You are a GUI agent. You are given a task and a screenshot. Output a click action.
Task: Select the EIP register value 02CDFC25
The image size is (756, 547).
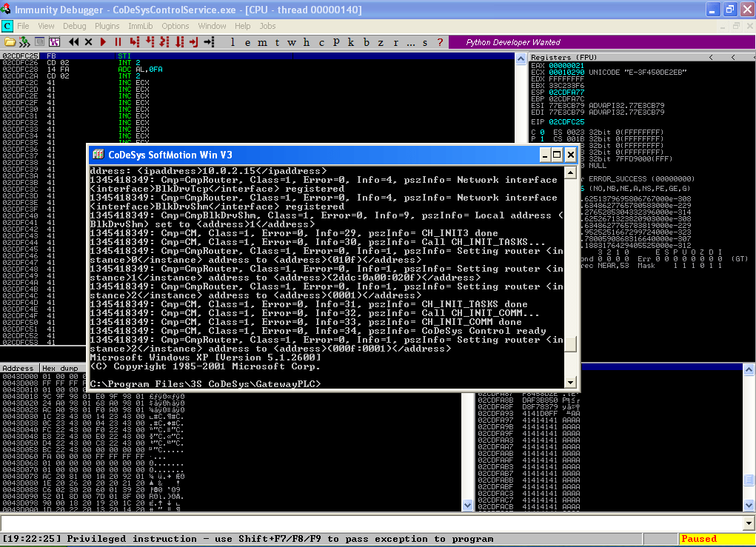point(566,121)
